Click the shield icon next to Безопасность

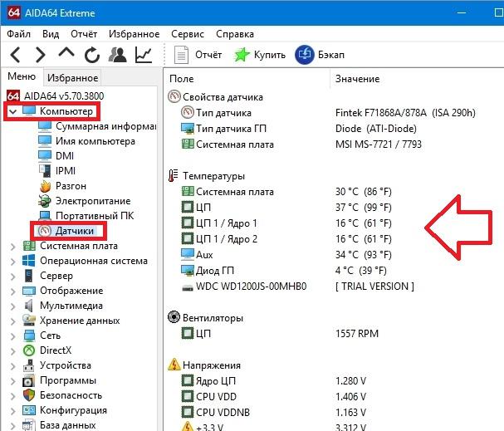click(29, 395)
